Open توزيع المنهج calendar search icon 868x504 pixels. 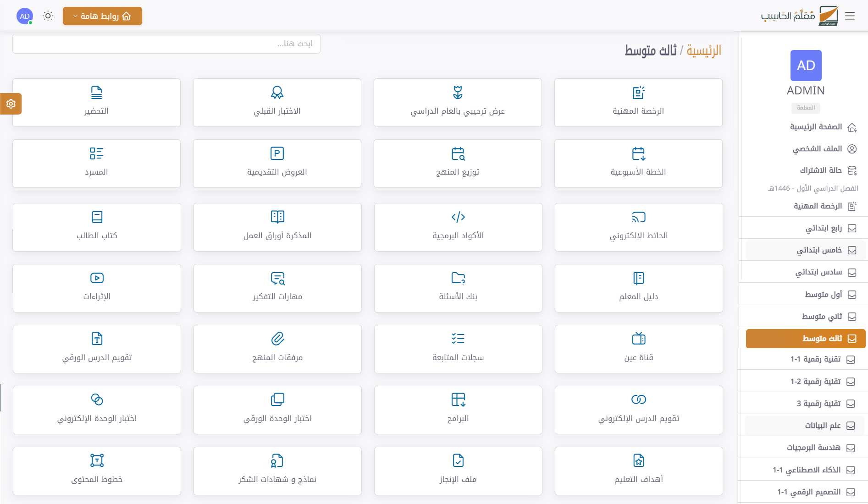point(458,153)
